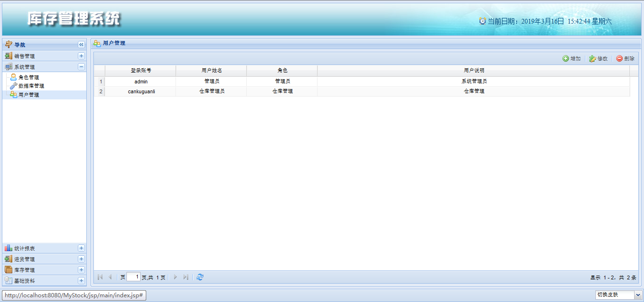Click the 显示 1-2, 共 2条 status text

[x=613, y=278]
